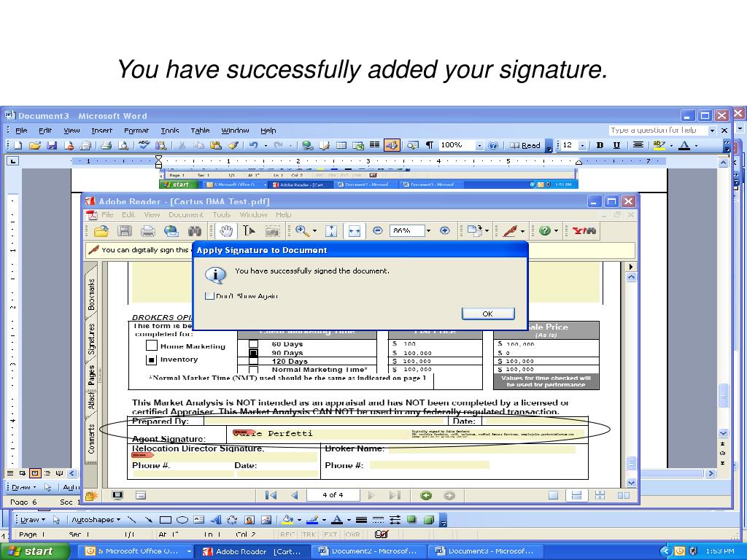This screenshot has height=560, width=747.
Task: Select the Rectangle drawing tool
Action: pyautogui.click(x=166, y=520)
